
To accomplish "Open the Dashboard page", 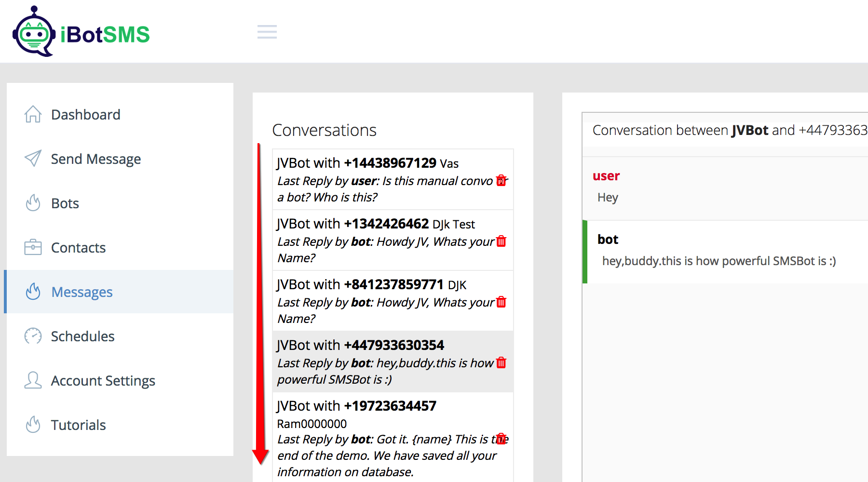I will coord(85,115).
